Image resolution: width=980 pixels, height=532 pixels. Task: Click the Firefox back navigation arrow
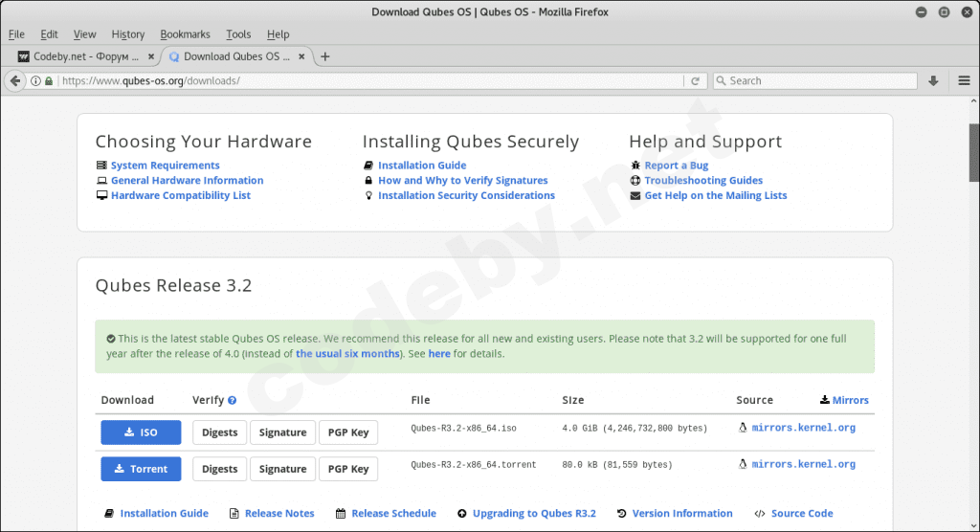[14, 81]
